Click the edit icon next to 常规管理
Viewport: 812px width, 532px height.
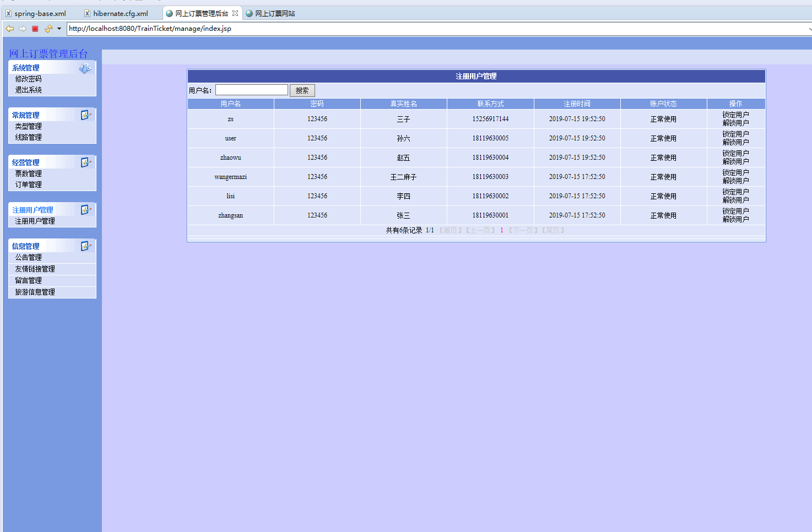tap(85, 115)
